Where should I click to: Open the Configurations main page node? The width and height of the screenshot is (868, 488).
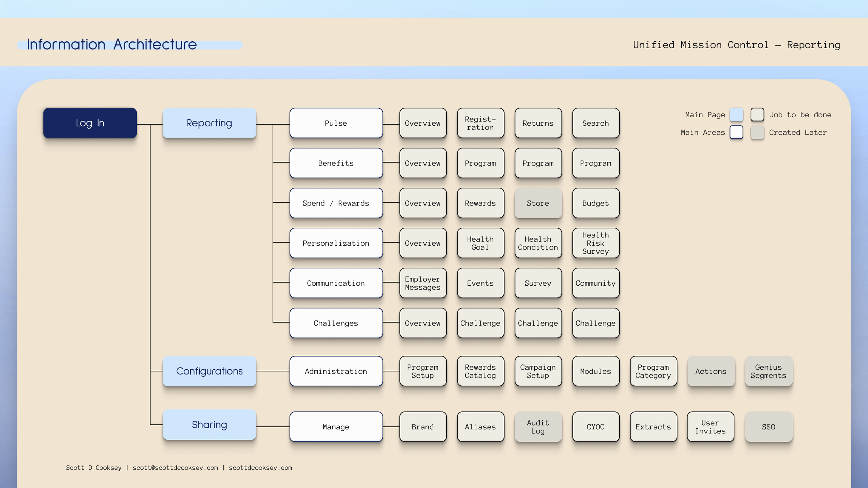(209, 371)
